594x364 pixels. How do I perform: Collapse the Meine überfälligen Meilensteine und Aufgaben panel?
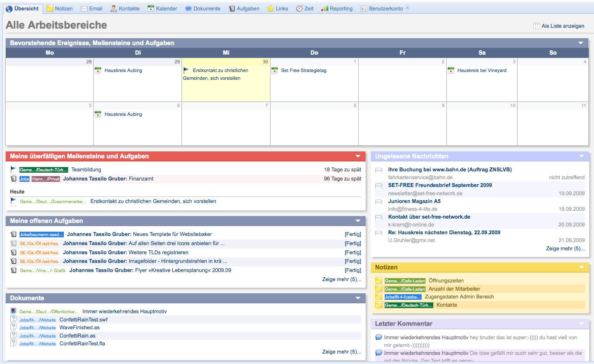point(358,156)
